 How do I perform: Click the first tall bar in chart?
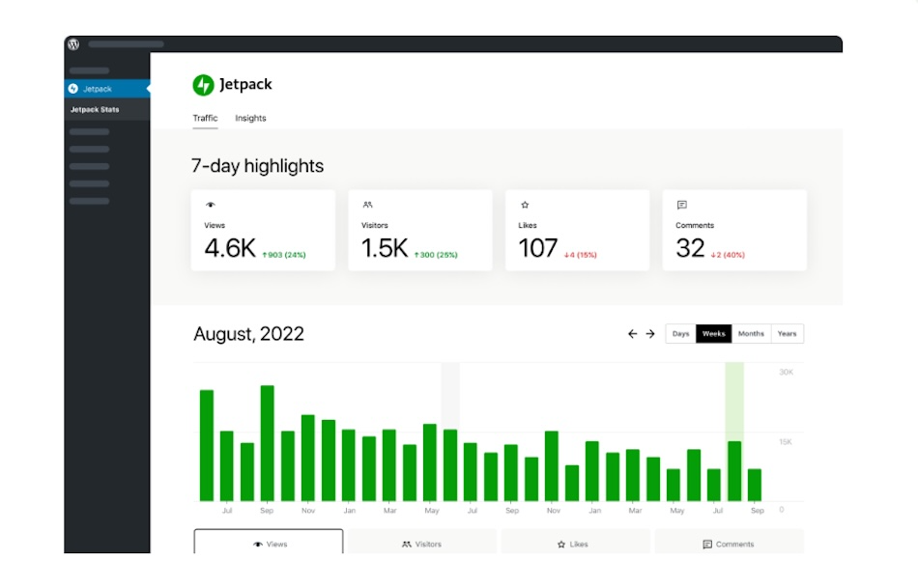tap(207, 445)
